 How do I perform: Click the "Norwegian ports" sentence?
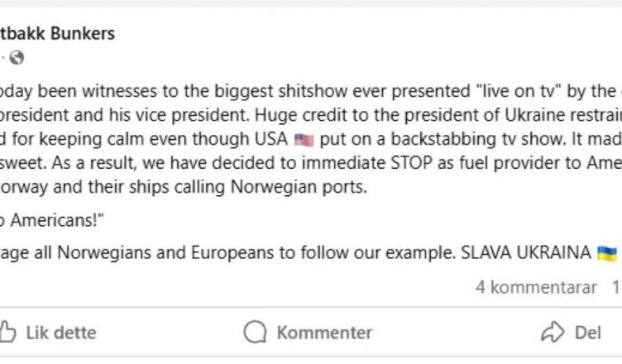pos(184,187)
